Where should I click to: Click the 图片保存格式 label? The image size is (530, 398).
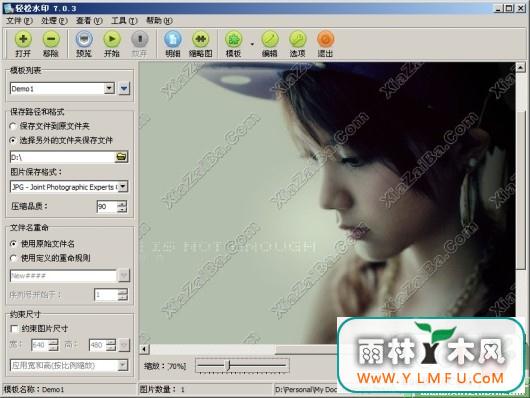(x=36, y=172)
